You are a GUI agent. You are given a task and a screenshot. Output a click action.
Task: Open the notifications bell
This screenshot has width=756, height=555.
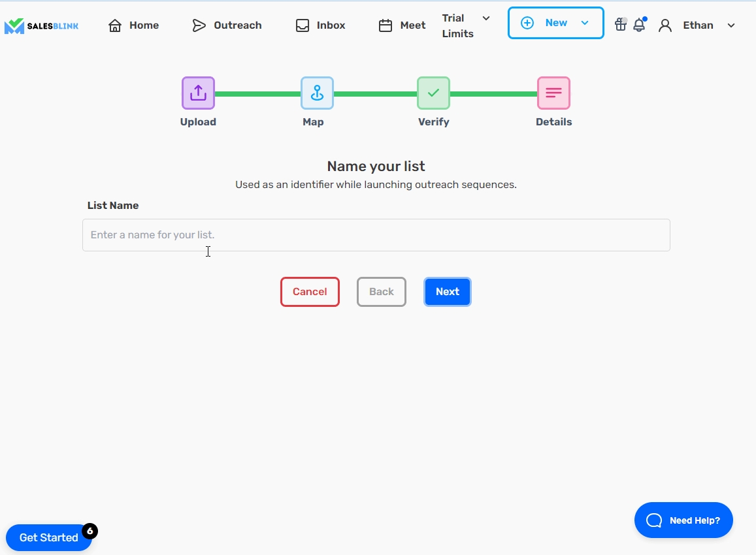(x=639, y=25)
